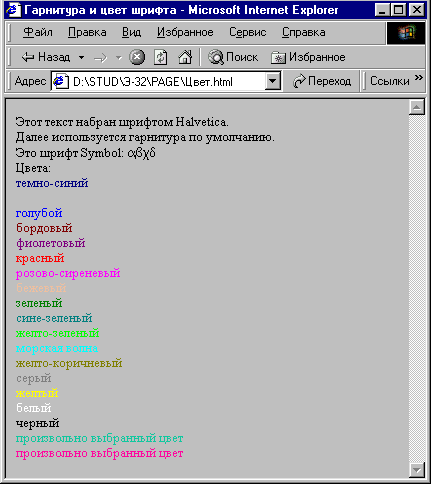Click the Переход go button

tap(322, 81)
